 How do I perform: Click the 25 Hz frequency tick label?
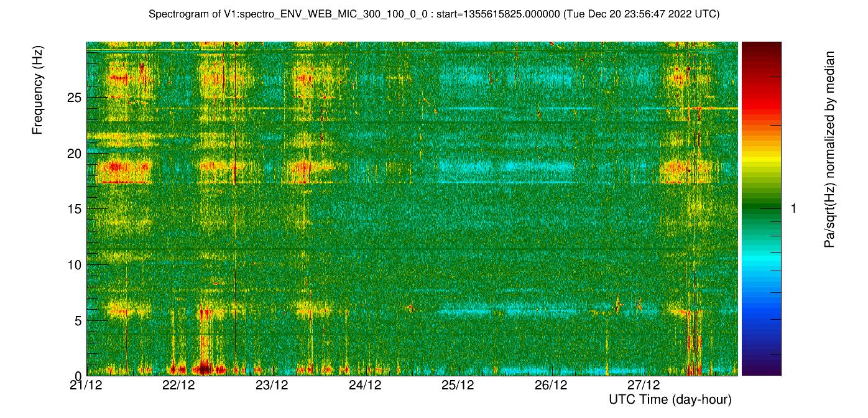click(75, 98)
